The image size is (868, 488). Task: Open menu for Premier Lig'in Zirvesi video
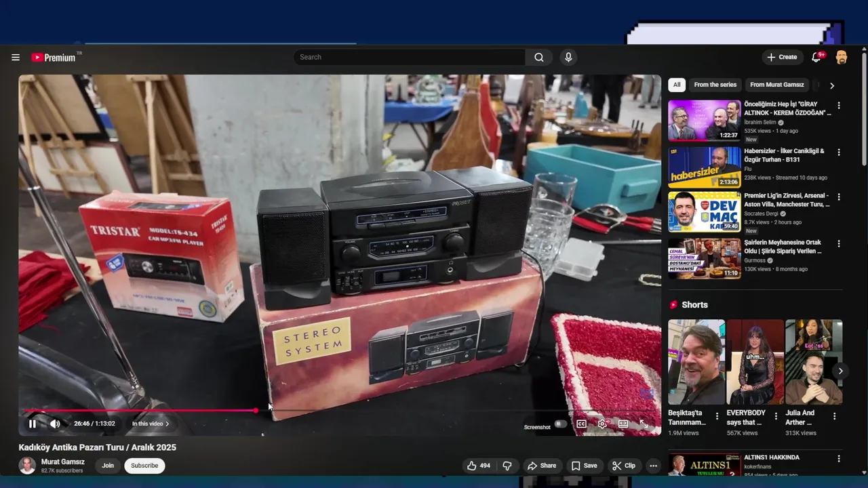tap(839, 197)
